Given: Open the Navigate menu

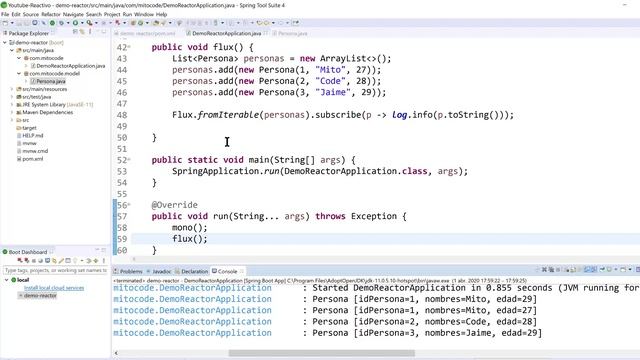Looking at the screenshot, I should 73,14.
